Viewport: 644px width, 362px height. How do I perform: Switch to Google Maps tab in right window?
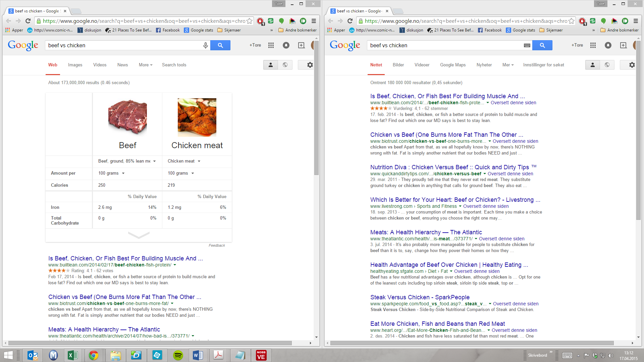(453, 65)
